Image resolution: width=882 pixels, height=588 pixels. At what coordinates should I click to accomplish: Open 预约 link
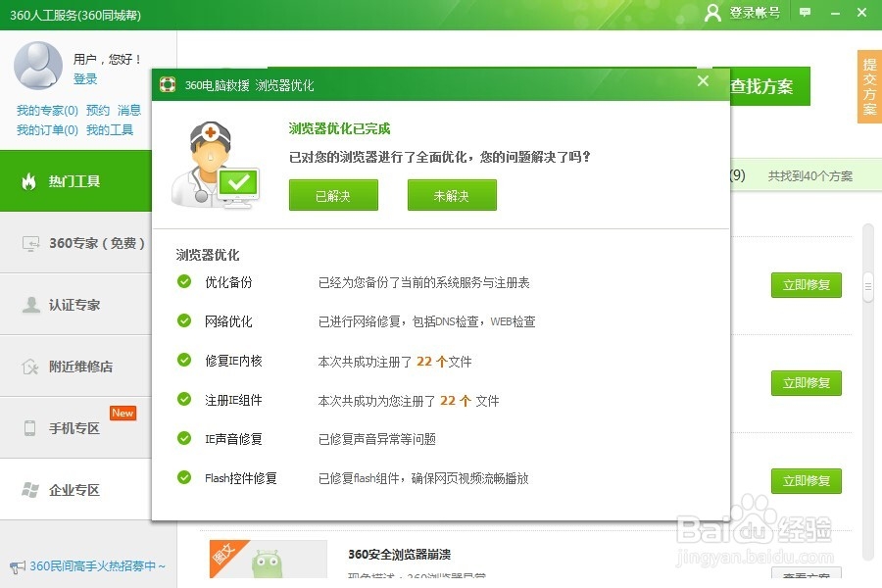click(97, 111)
